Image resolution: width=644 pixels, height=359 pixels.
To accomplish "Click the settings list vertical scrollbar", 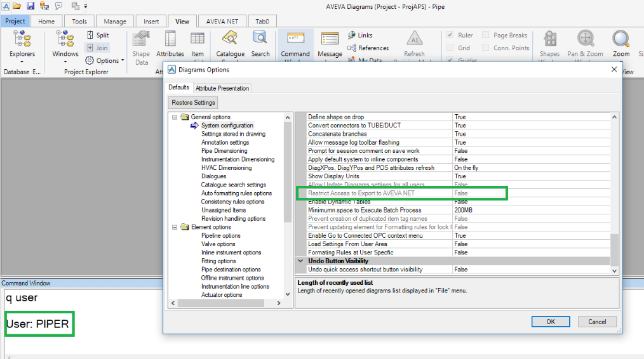I will click(614, 190).
